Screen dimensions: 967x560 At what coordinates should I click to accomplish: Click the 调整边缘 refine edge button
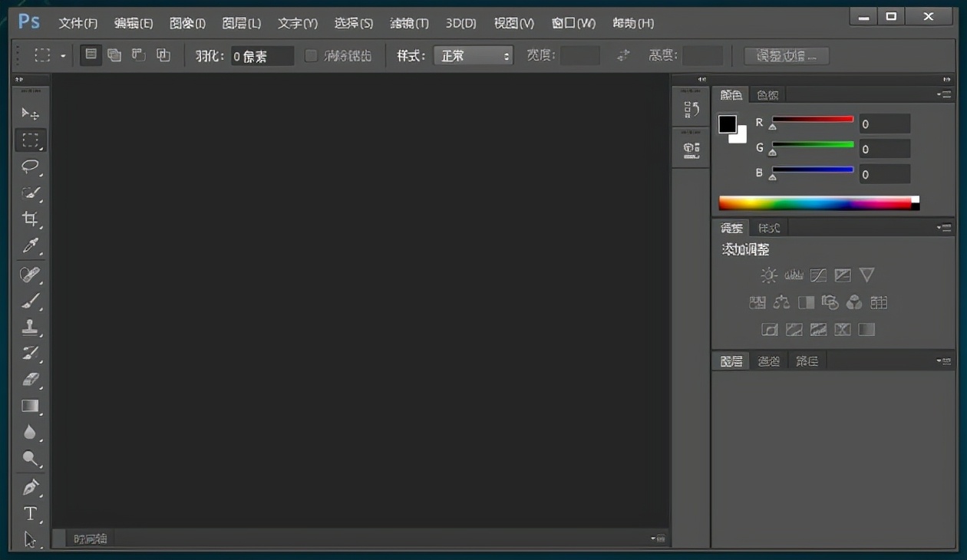click(x=786, y=55)
